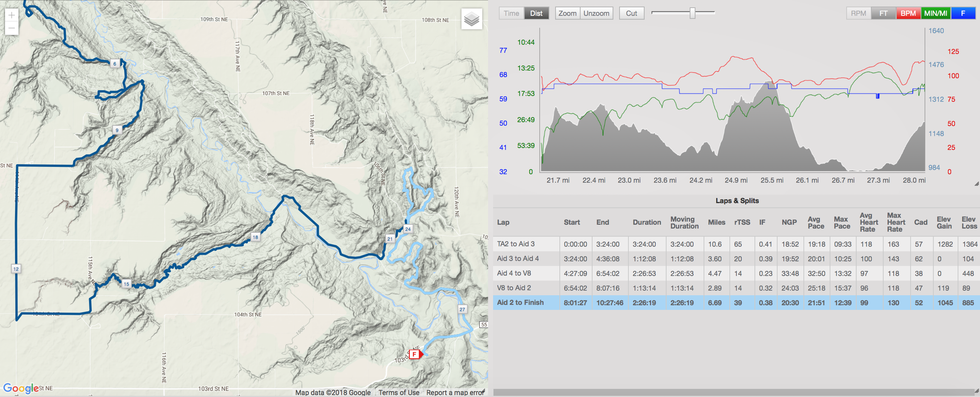Toggle the FT elevation series
Image resolution: width=980 pixels, height=397 pixels.
(x=883, y=13)
